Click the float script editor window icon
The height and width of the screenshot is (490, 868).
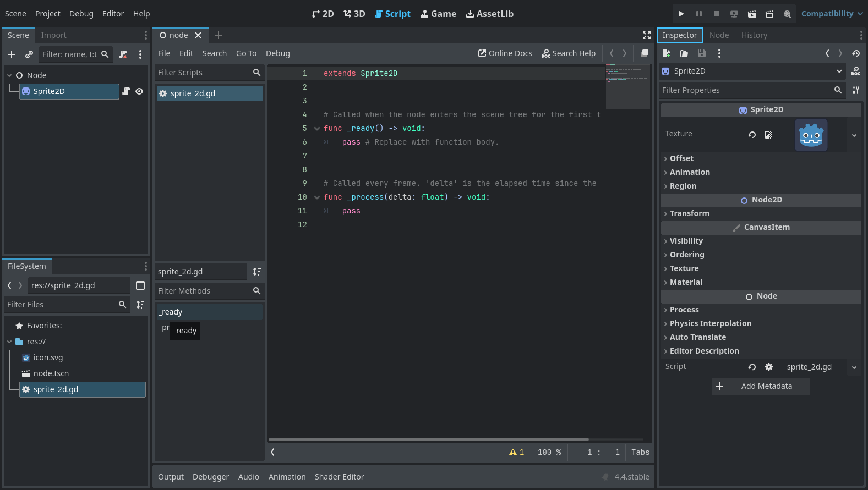click(x=644, y=53)
